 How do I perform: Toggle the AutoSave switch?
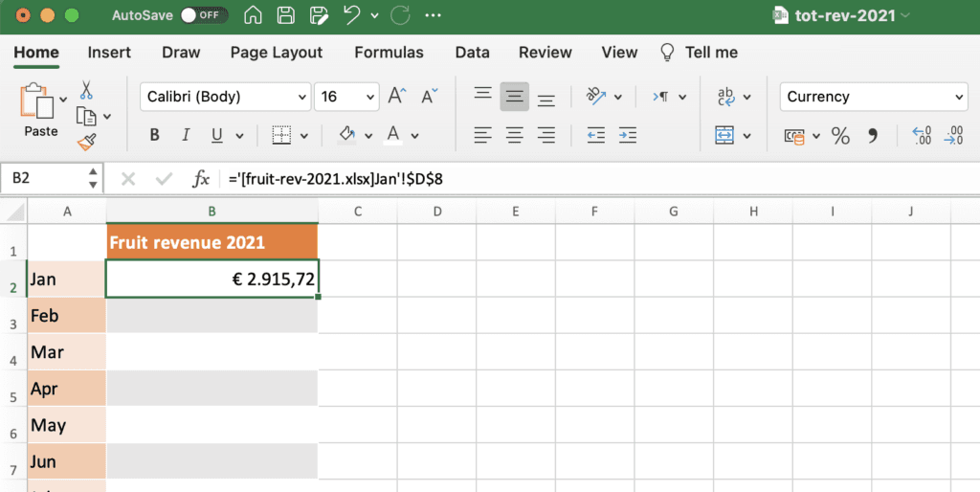(x=203, y=15)
